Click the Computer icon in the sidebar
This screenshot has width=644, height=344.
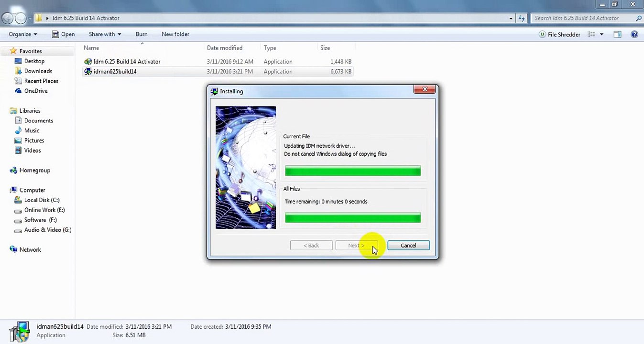pyautogui.click(x=13, y=190)
